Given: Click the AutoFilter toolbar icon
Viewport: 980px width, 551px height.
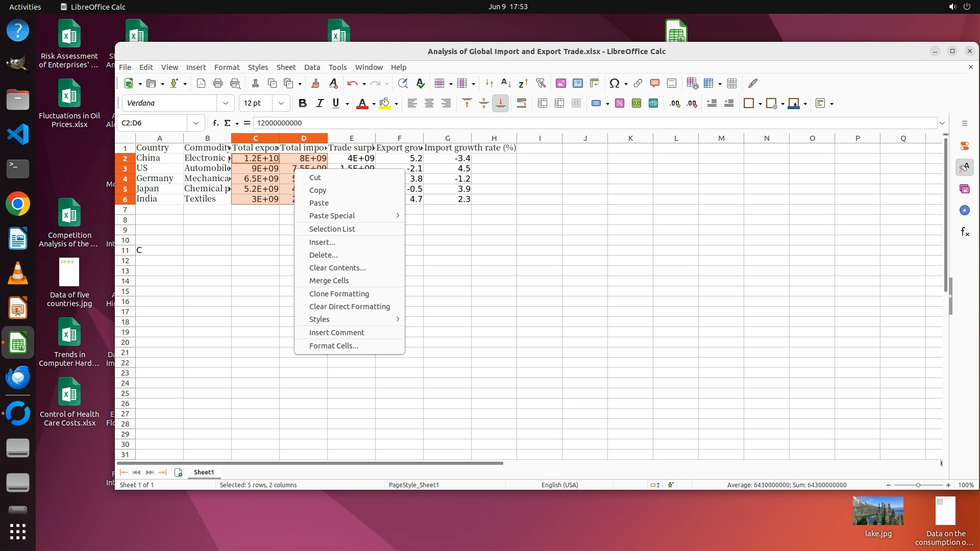Looking at the screenshot, I should click(x=541, y=83).
